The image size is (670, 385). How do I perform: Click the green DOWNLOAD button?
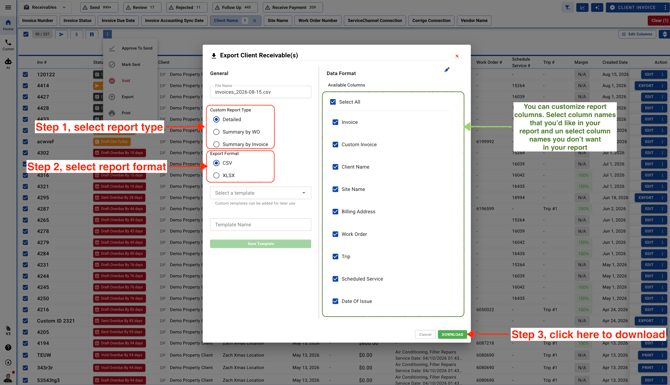click(453, 334)
